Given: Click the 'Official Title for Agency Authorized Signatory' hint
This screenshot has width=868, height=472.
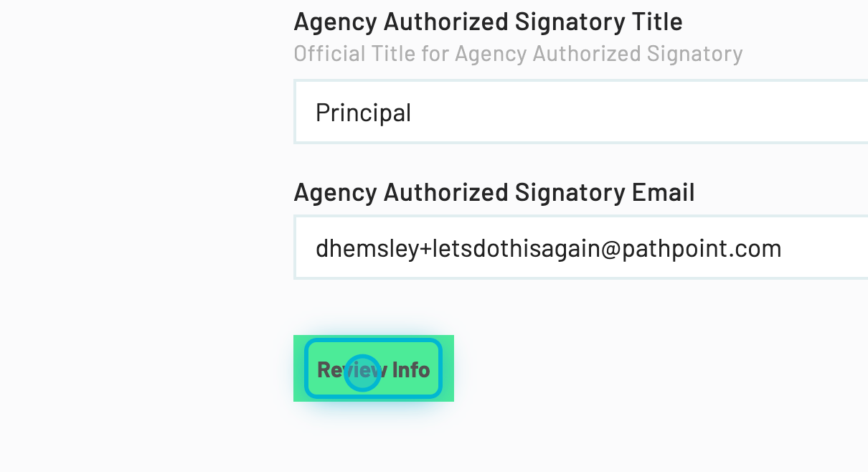Looking at the screenshot, I should 518,54.
